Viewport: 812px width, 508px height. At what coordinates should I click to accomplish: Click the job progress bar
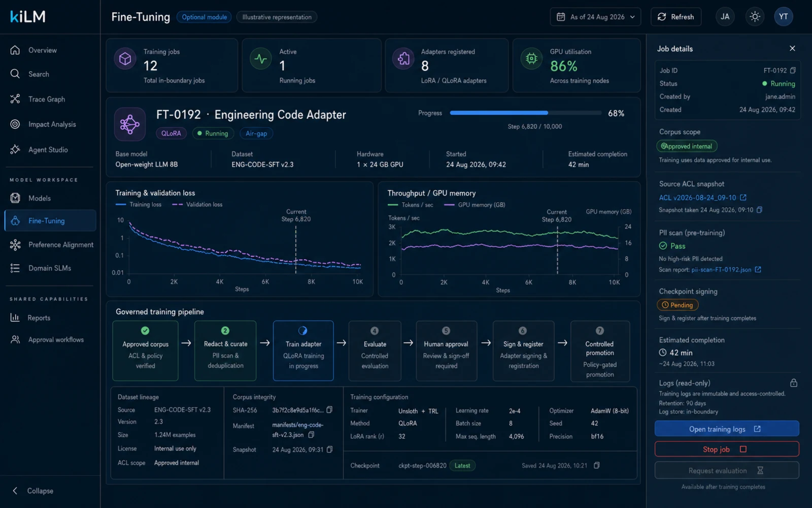click(x=526, y=113)
